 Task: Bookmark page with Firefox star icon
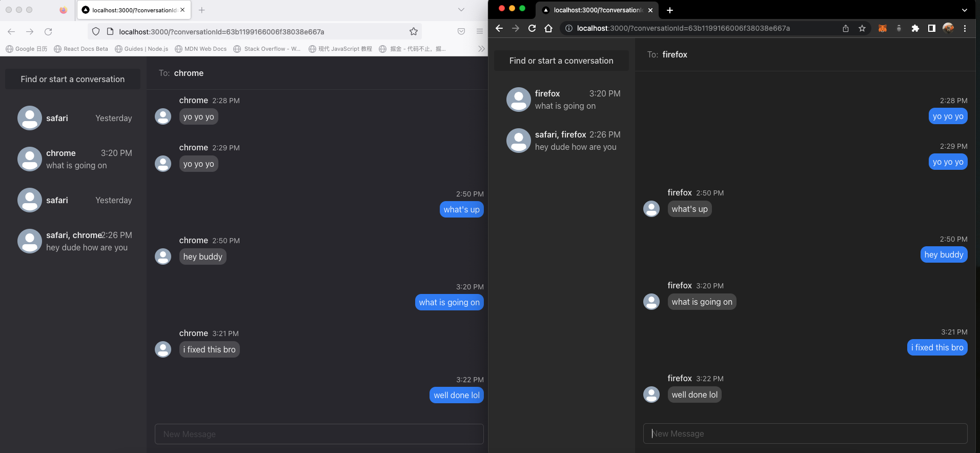pyautogui.click(x=414, y=32)
